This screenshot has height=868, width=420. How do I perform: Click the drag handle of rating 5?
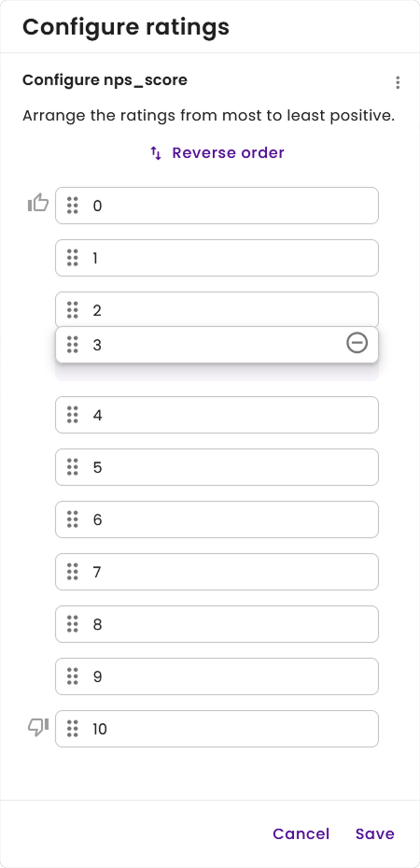pos(73,466)
